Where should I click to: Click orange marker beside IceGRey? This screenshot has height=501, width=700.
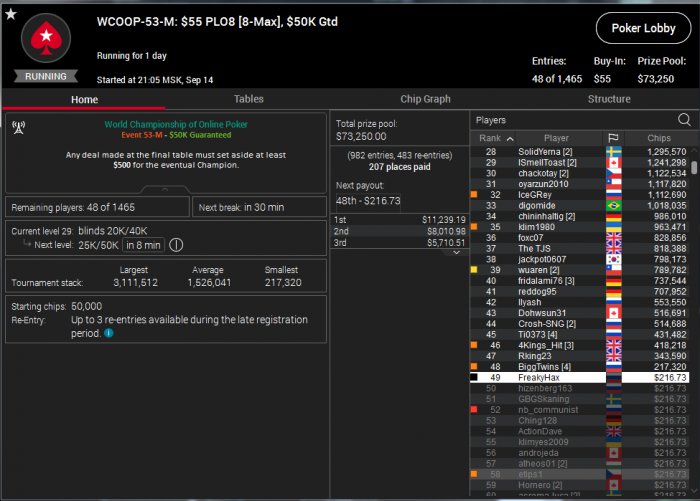pyautogui.click(x=474, y=194)
